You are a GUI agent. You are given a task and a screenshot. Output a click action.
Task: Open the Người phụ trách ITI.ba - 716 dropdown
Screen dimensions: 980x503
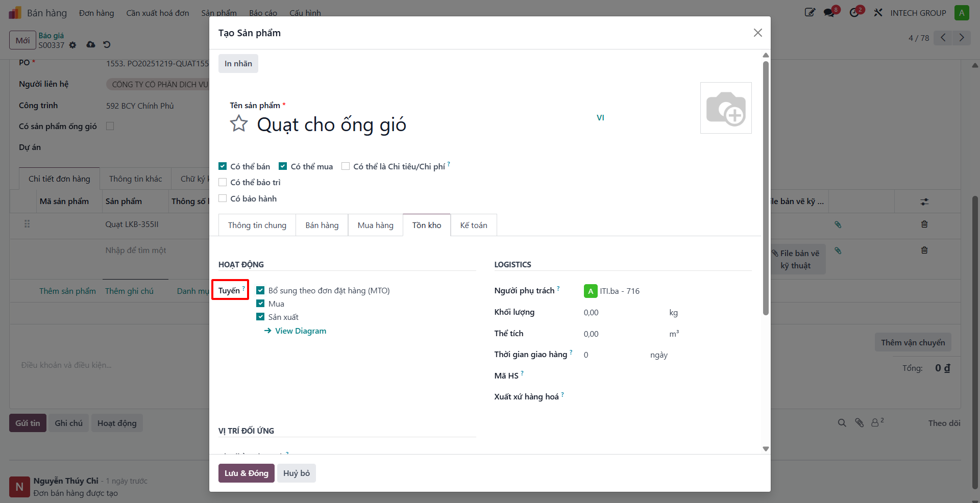tap(667, 291)
